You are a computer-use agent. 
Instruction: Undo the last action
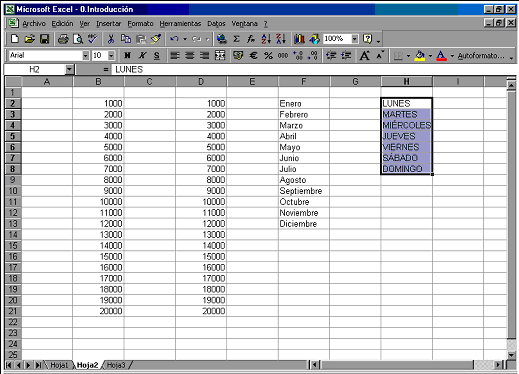(174, 39)
